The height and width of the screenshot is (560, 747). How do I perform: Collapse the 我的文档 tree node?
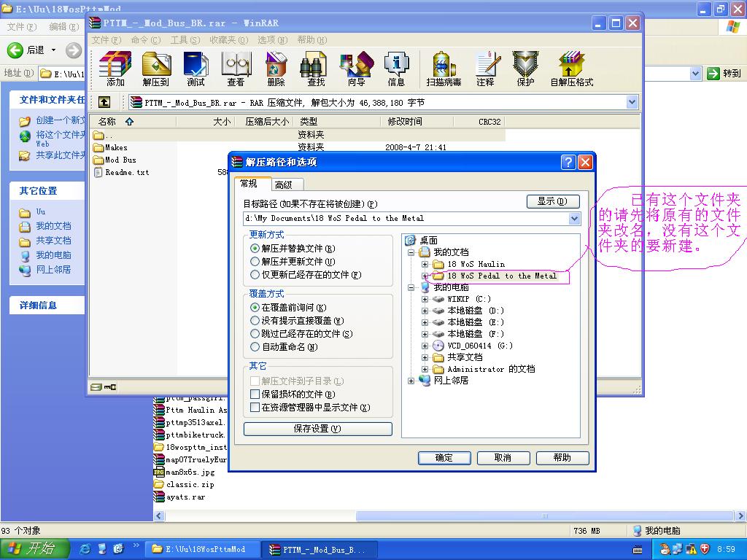pos(411,252)
